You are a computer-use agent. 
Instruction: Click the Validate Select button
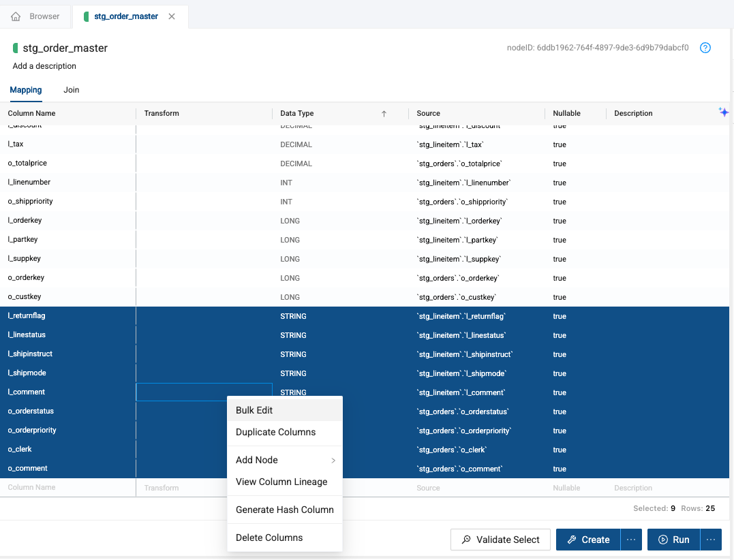click(x=500, y=540)
